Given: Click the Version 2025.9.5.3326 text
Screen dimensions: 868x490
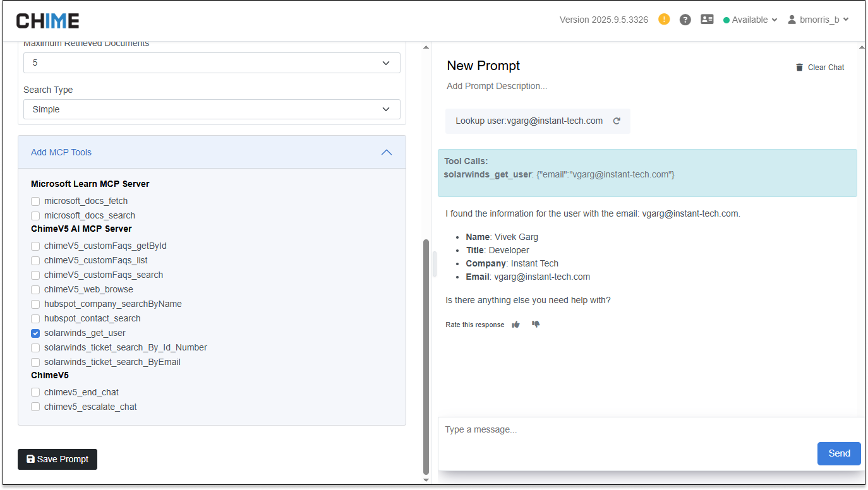Looking at the screenshot, I should [x=604, y=20].
